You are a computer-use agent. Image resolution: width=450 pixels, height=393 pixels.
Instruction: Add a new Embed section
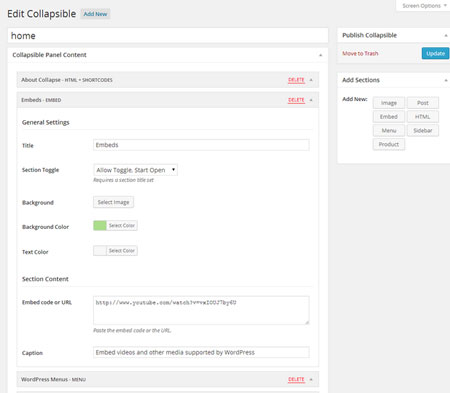389,117
